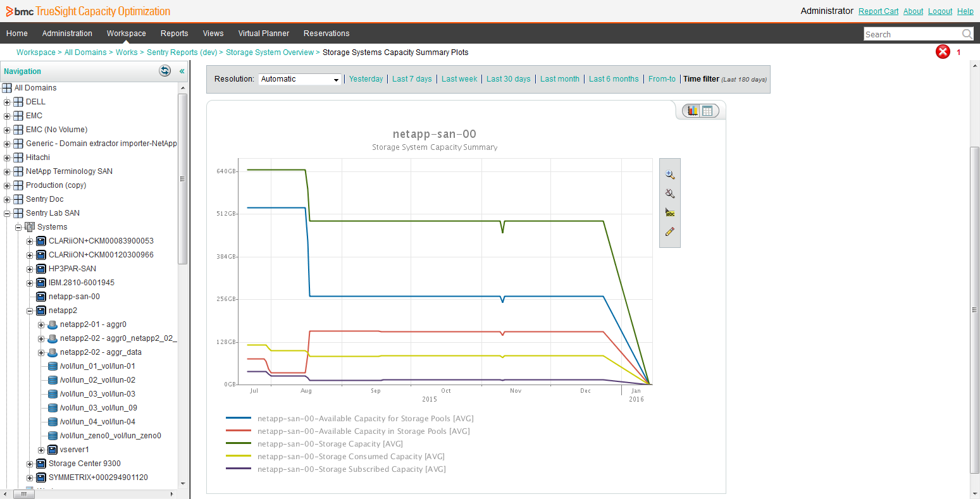
Task: Open the Workspace menu
Action: tap(127, 34)
